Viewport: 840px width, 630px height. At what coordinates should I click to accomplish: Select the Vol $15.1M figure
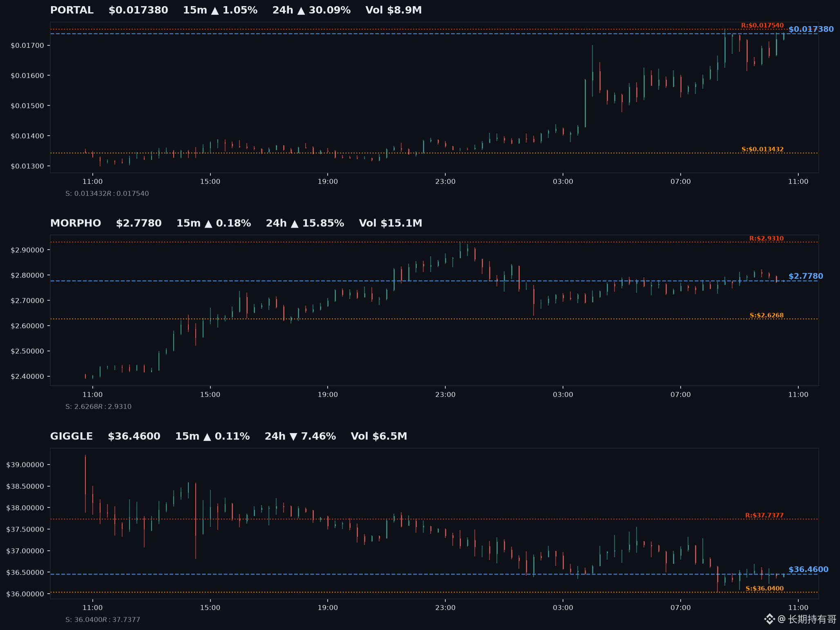pos(391,223)
